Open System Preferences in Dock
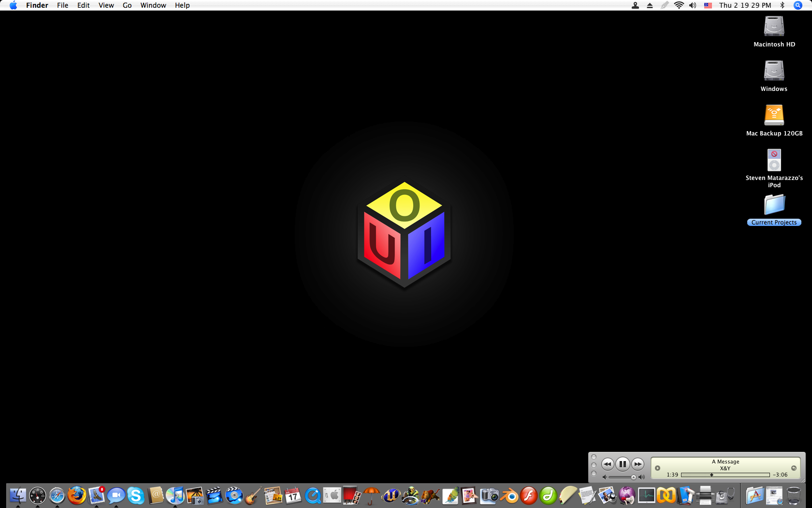Viewport: 812px width, 508px height. [x=333, y=495]
